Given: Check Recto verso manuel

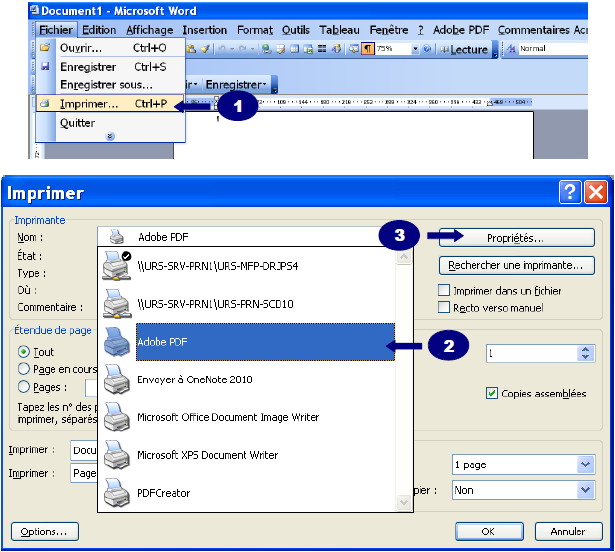Looking at the screenshot, I should pos(444,307).
